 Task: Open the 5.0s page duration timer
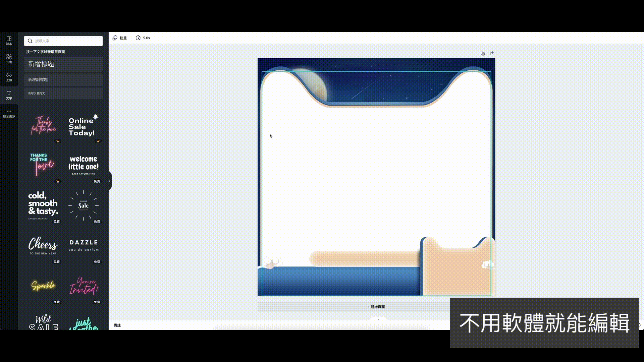[x=143, y=38]
